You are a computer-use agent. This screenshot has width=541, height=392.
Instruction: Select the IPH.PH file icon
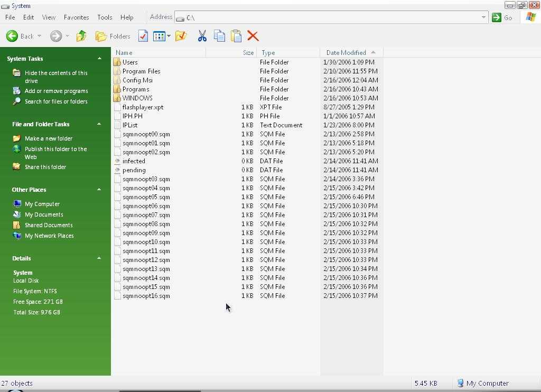pyautogui.click(x=117, y=116)
